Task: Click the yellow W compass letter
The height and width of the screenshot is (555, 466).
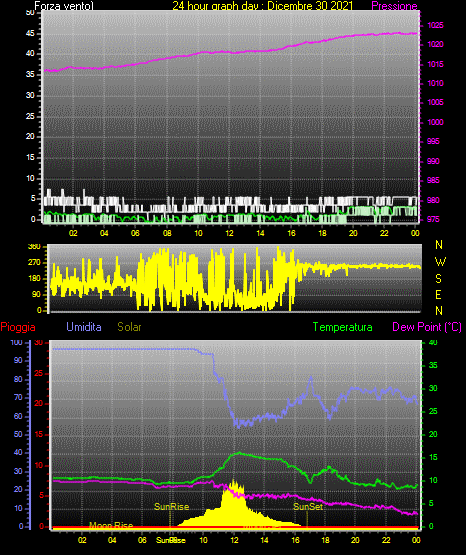Action: (440, 262)
